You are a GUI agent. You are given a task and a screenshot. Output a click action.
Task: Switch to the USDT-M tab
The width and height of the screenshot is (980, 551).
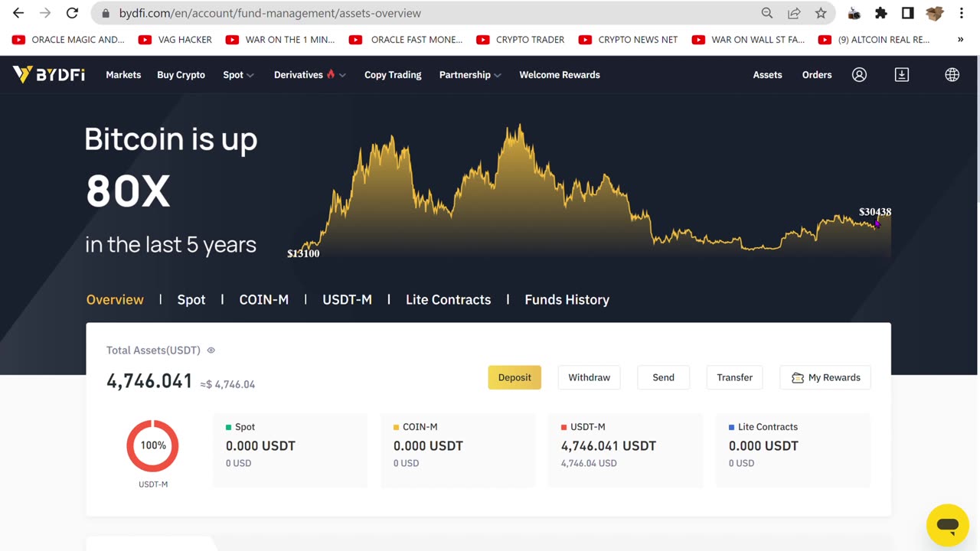[347, 300]
